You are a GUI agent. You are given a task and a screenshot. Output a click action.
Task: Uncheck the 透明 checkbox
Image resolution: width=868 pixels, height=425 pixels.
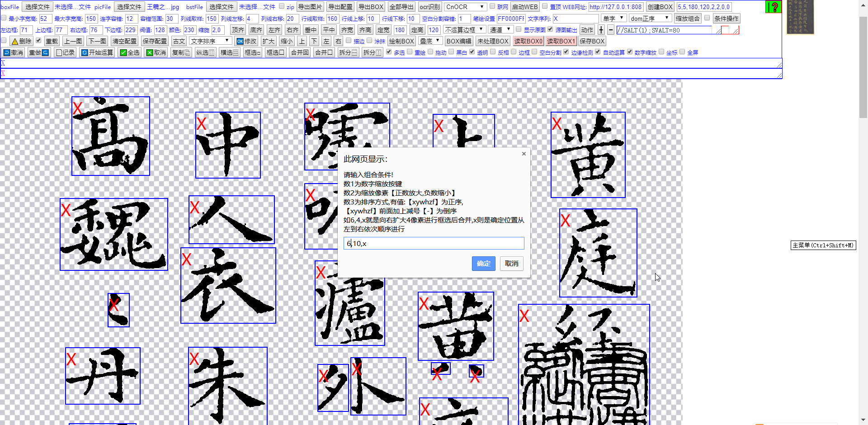point(472,52)
